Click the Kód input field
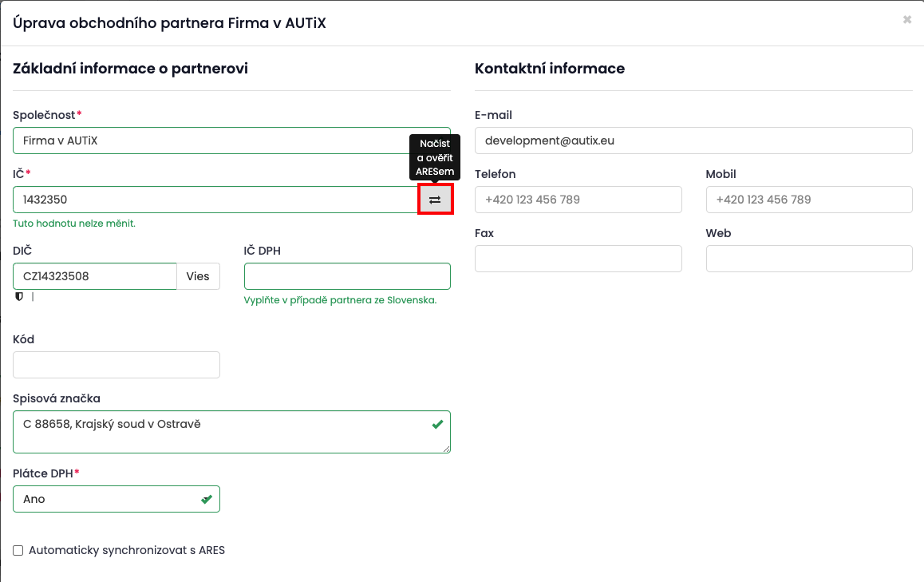 coord(116,365)
